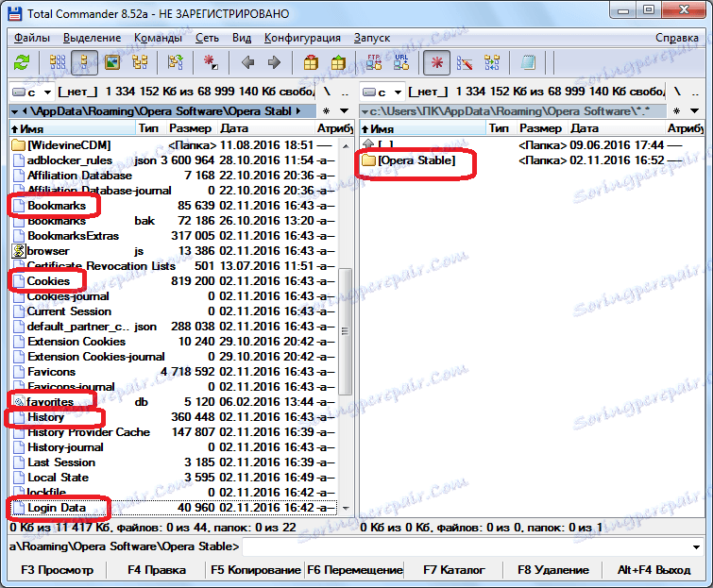Go to parent directory in right panel
The width and height of the screenshot is (713, 588).
coord(695,92)
